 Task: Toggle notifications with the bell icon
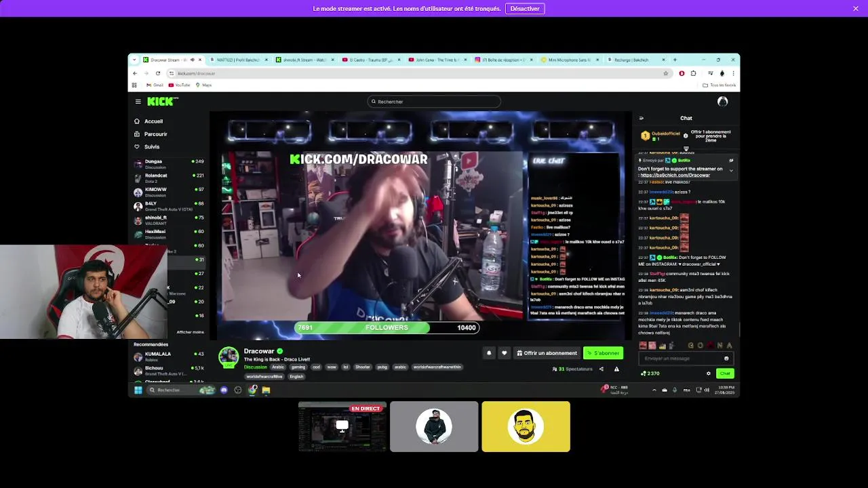(489, 353)
